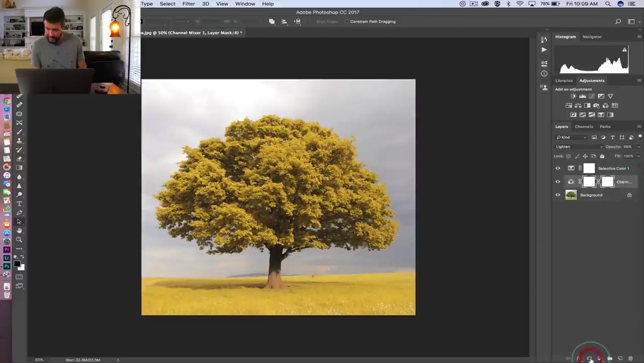Image resolution: width=644 pixels, height=363 pixels.
Task: Hide the Channel Mixer layer
Action: tap(558, 181)
